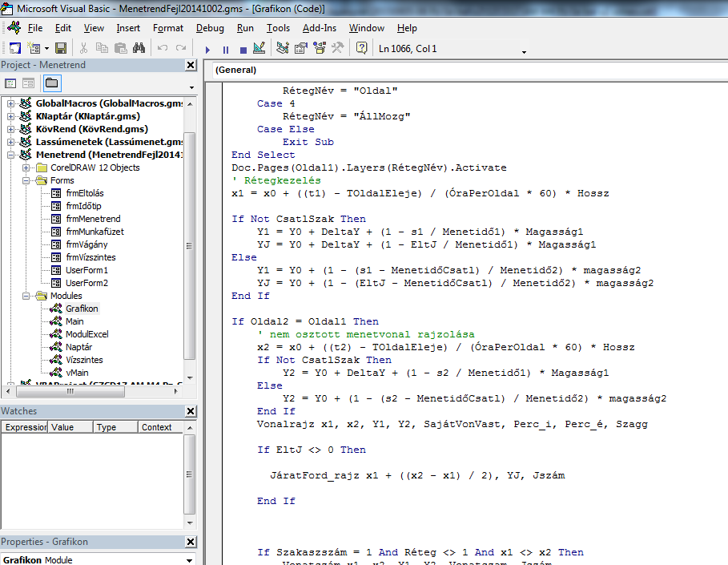The width and height of the screenshot is (728, 565).
Task: Click the View Code icon in Project panel
Action: (10, 83)
